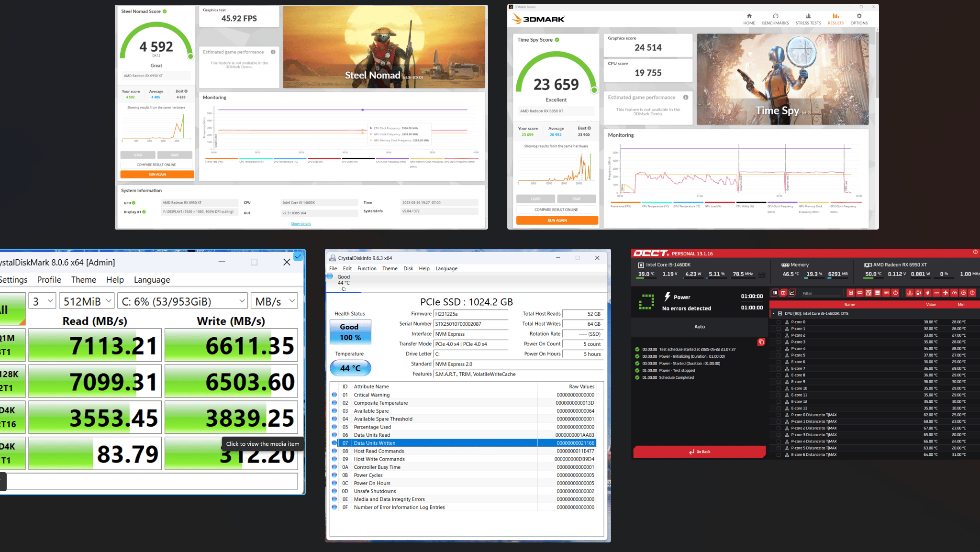Click the Good 100 % health status button
This screenshot has height=552, width=980.
click(350, 332)
